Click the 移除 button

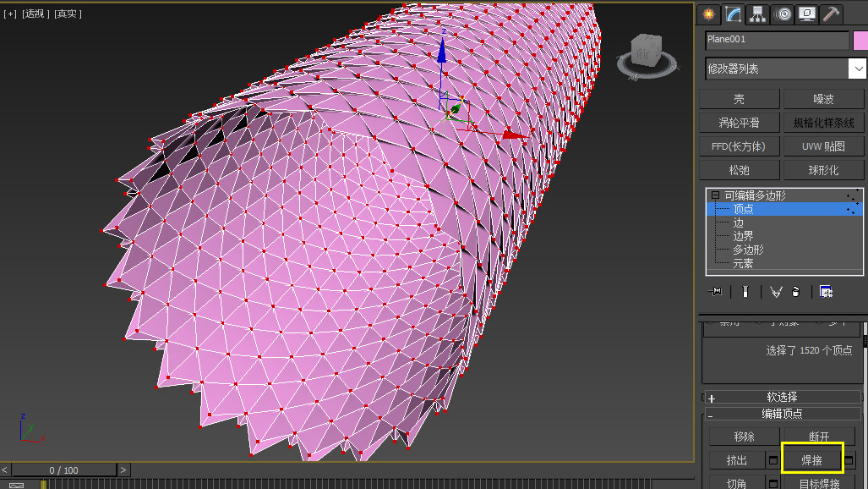pyautogui.click(x=744, y=437)
